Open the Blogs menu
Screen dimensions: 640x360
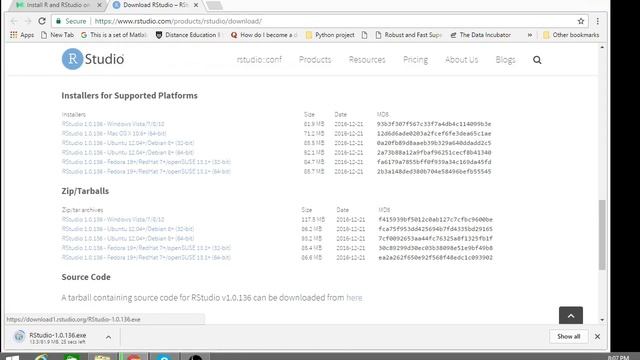(x=505, y=60)
